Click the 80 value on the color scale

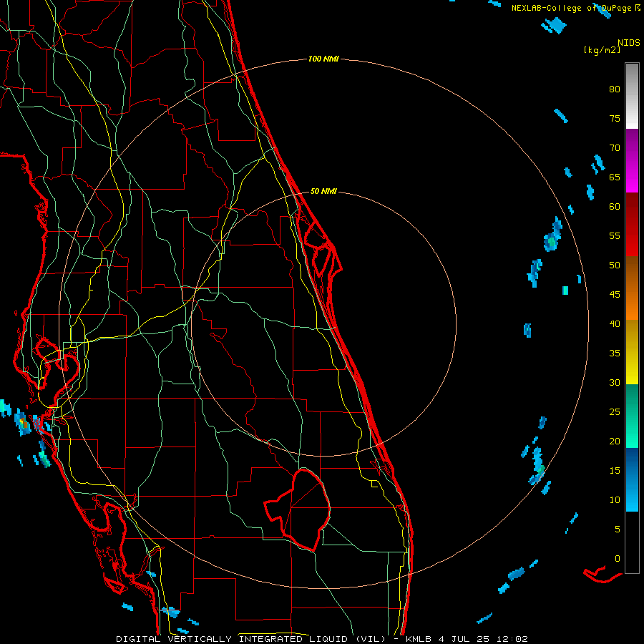(x=615, y=89)
